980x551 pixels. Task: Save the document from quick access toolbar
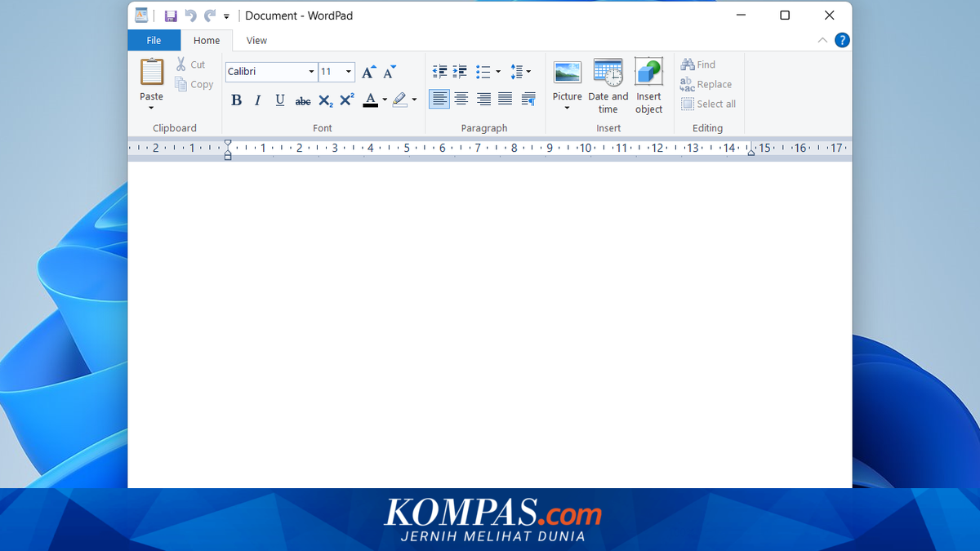[x=171, y=16]
